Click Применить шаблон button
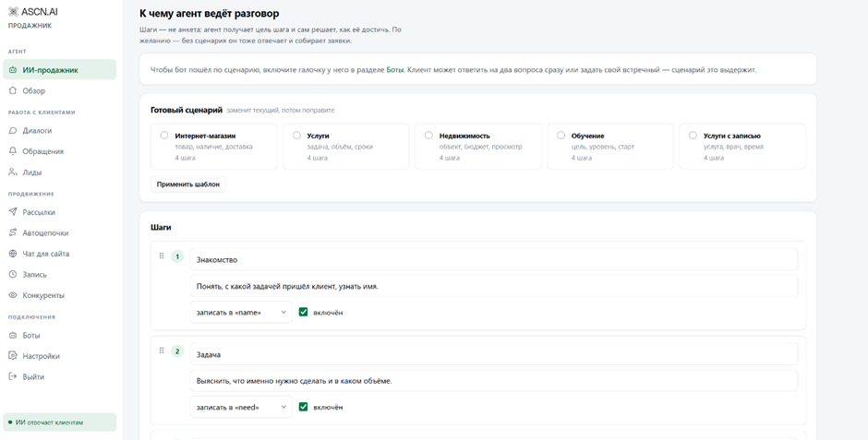The width and height of the screenshot is (868, 440). coord(187,184)
